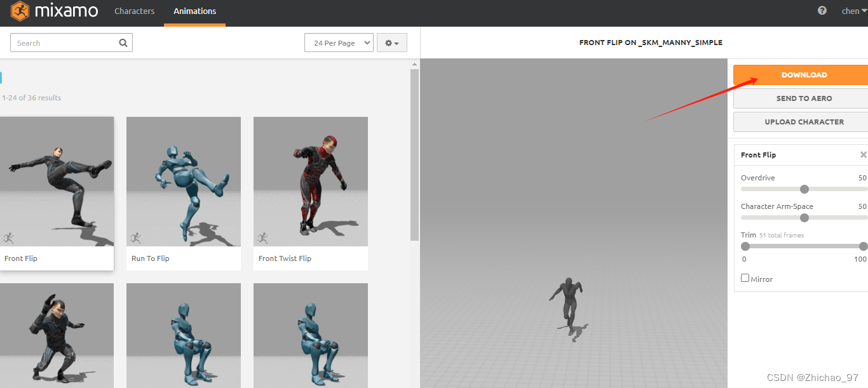The width and height of the screenshot is (868, 388).
Task: Click running figure icon on Front Flip card
Action: (x=8, y=238)
